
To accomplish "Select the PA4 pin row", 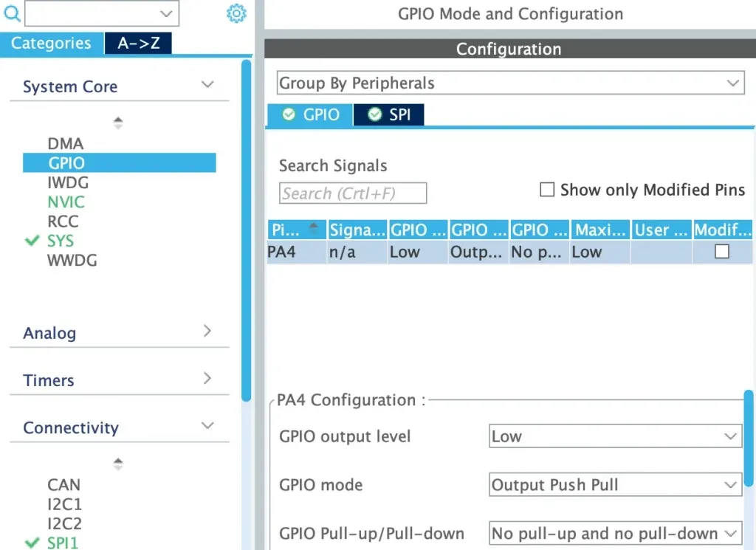I will (x=281, y=252).
